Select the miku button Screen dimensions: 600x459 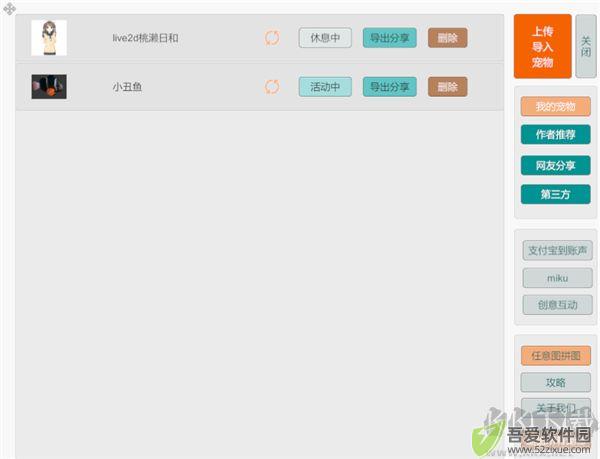558,278
